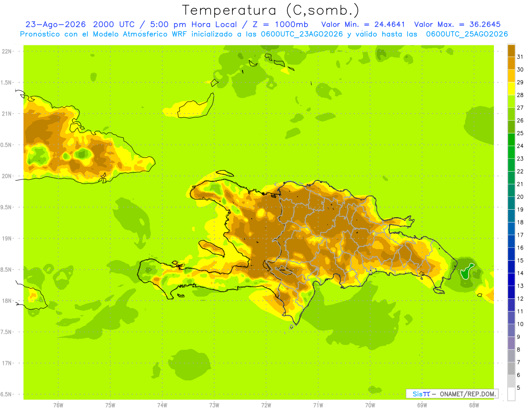Click the legend value "20"

pos(520,196)
